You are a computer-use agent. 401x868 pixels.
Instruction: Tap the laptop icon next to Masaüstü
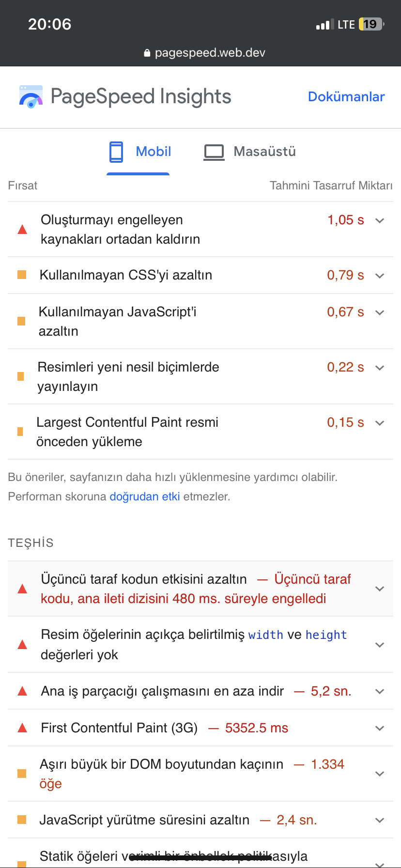(x=214, y=152)
